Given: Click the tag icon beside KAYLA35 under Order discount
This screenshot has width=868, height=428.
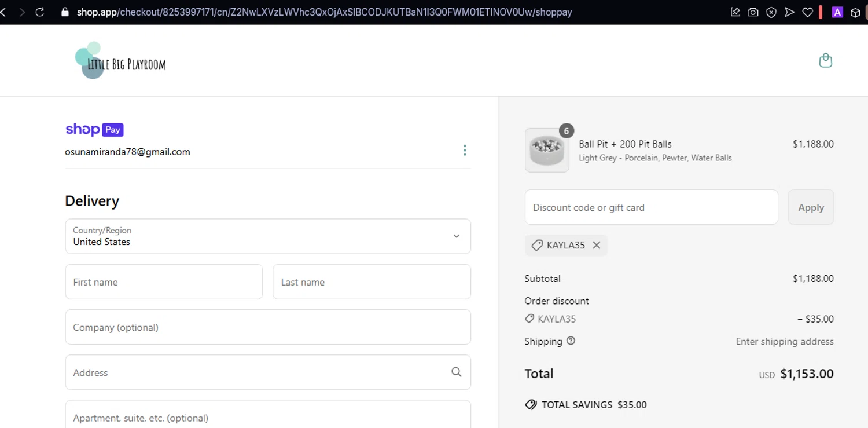Looking at the screenshot, I should 529,319.
